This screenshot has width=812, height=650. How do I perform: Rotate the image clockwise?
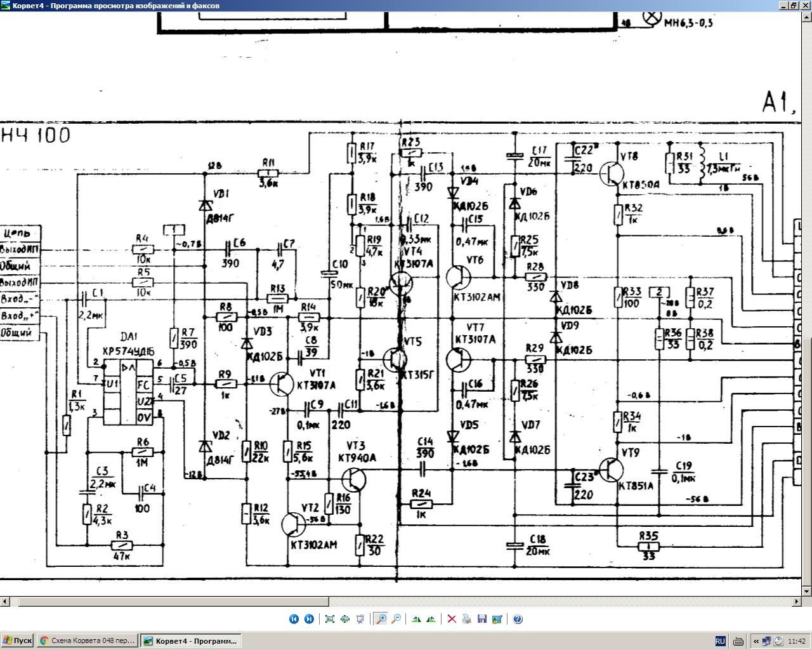[x=416, y=619]
